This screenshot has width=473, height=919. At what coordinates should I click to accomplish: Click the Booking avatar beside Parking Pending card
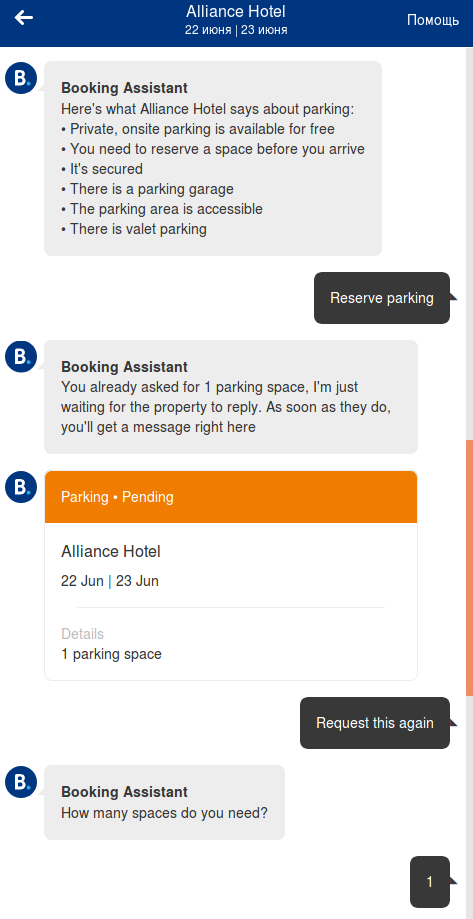21,486
